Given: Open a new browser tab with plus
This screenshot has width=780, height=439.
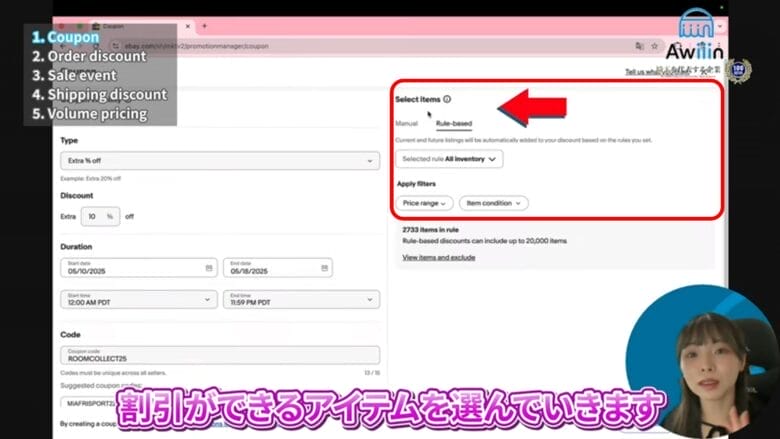Looking at the screenshot, I should pyautogui.click(x=204, y=26).
